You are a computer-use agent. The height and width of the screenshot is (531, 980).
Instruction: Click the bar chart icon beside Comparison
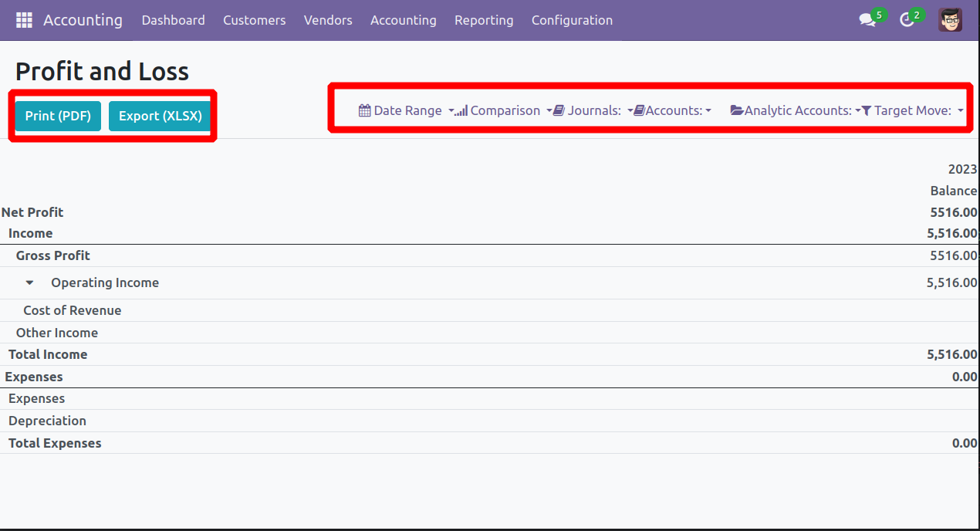click(461, 111)
